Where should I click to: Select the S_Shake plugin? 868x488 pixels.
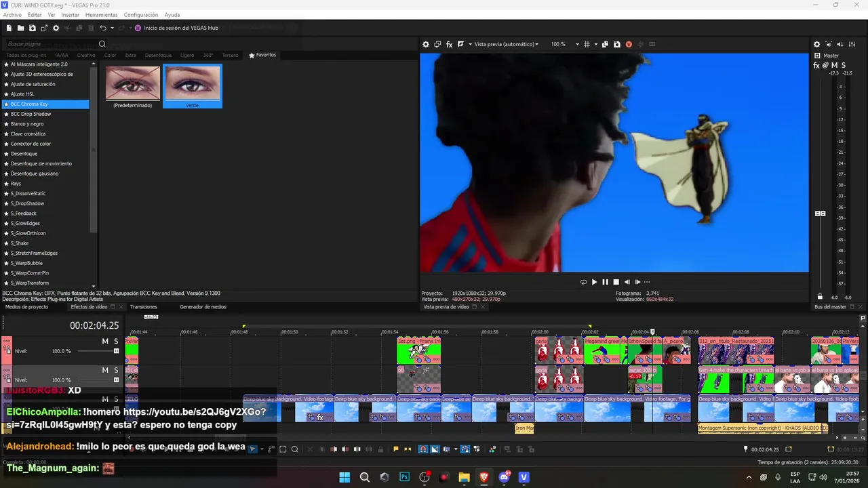point(45,243)
